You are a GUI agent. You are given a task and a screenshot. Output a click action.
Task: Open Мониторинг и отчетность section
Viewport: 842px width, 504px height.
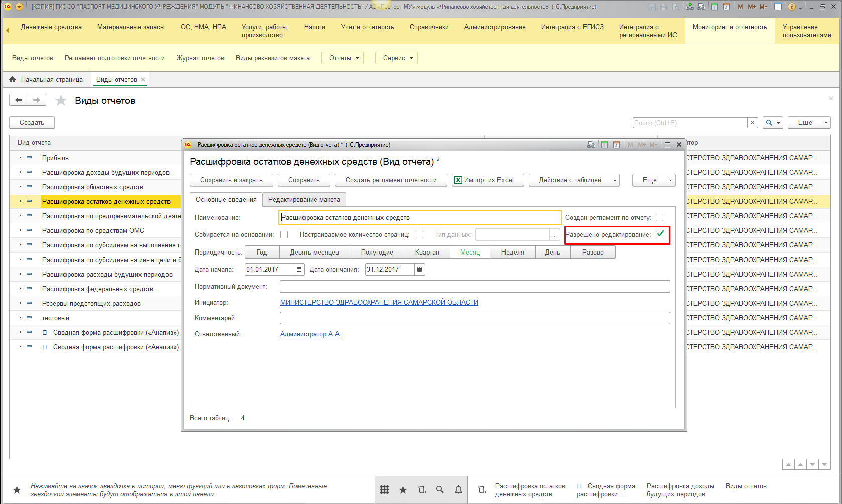729,27
